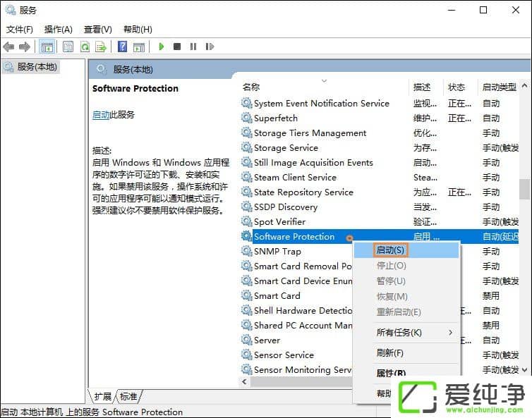Click the 名称 column header to sort
Viewport: 532px width, 418px height.
pos(251,87)
